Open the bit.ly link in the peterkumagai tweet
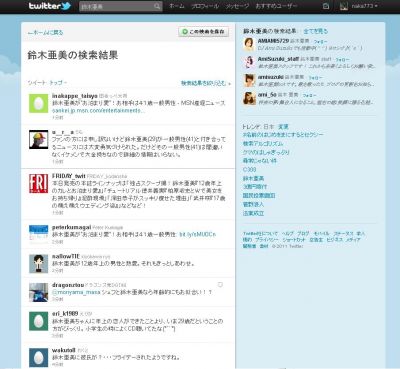The width and height of the screenshot is (400, 369). (197, 235)
